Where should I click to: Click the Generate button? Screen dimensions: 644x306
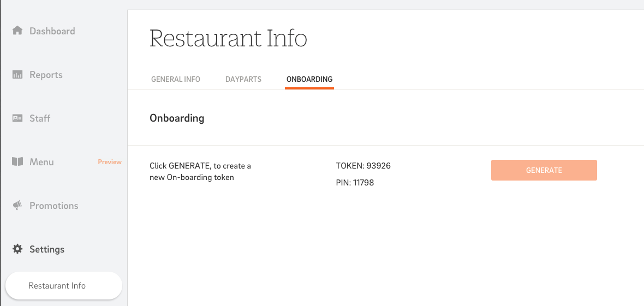(544, 170)
